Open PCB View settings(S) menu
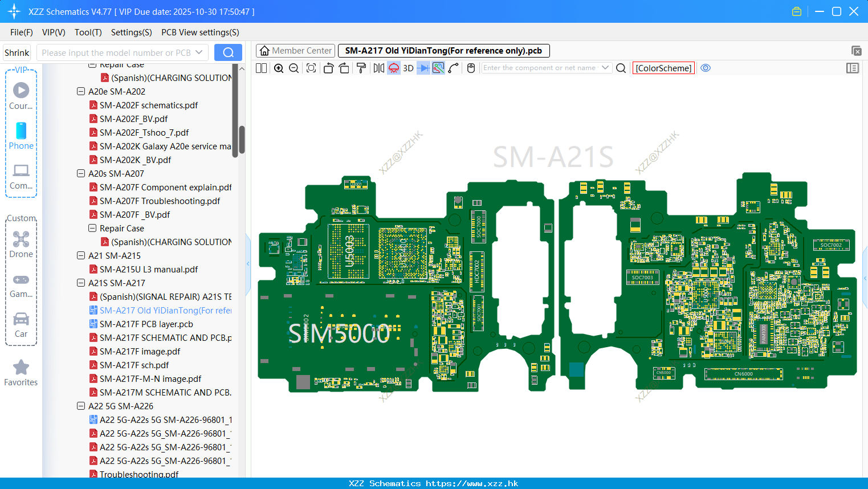The height and width of the screenshot is (489, 868). [200, 32]
